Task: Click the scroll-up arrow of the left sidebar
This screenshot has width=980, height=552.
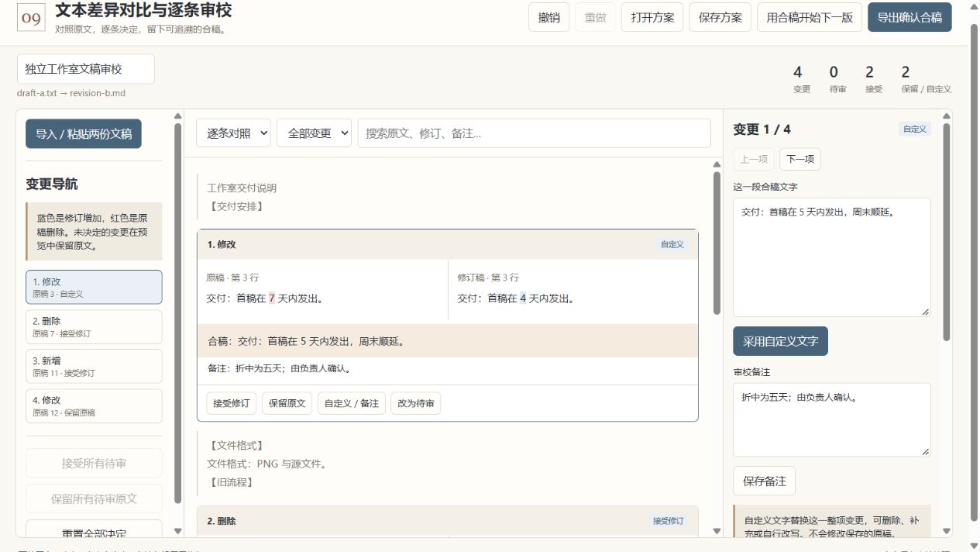Action: (x=177, y=117)
